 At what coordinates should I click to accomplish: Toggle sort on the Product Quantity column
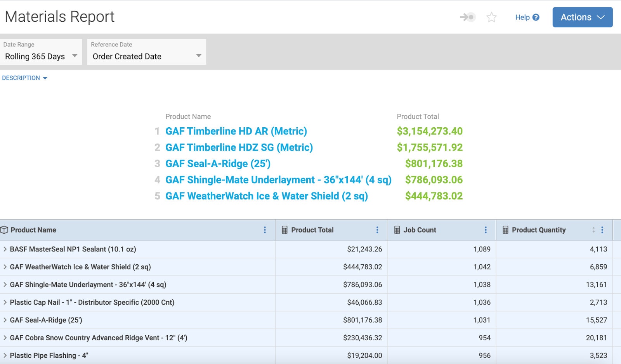pyautogui.click(x=593, y=230)
